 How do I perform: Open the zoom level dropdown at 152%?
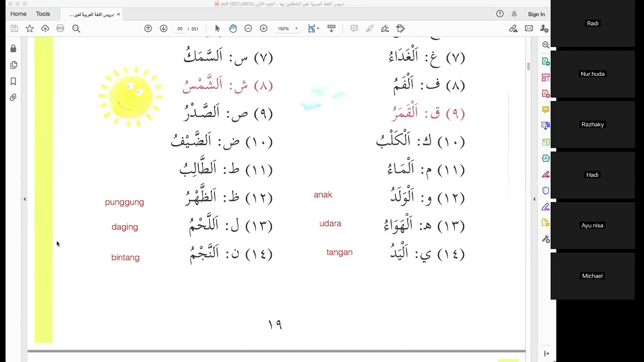[x=296, y=29]
